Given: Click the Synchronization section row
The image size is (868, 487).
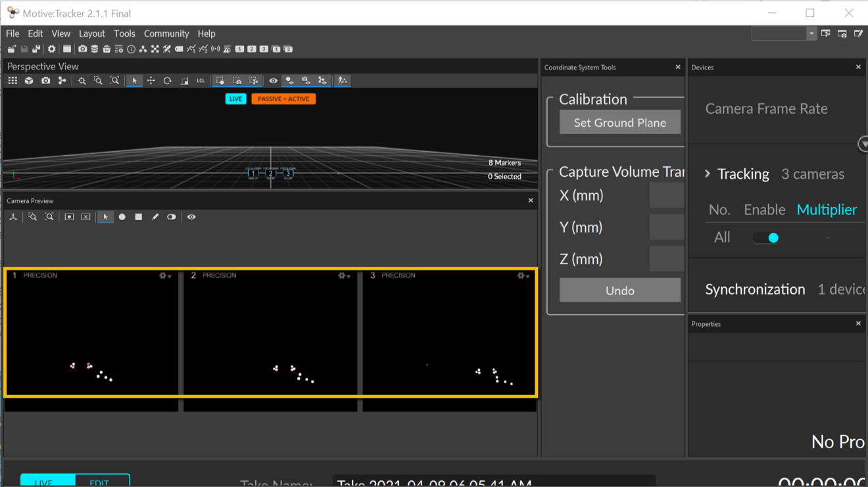Looking at the screenshot, I should (777, 289).
